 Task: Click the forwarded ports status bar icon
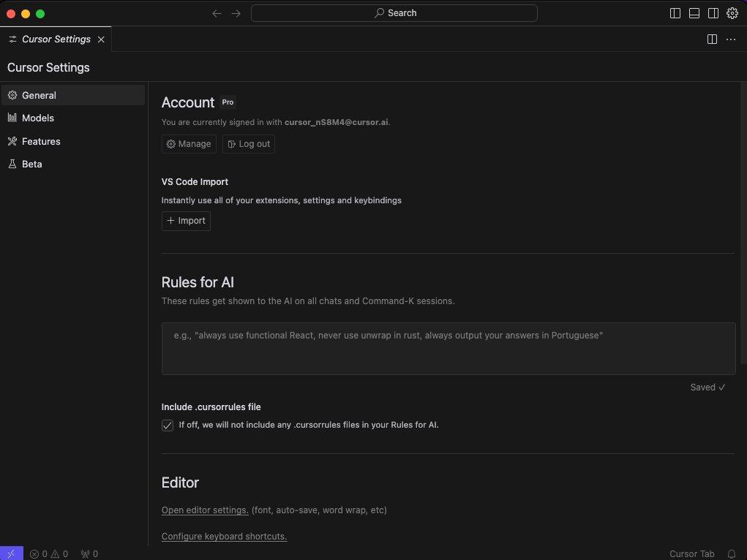coord(89,554)
